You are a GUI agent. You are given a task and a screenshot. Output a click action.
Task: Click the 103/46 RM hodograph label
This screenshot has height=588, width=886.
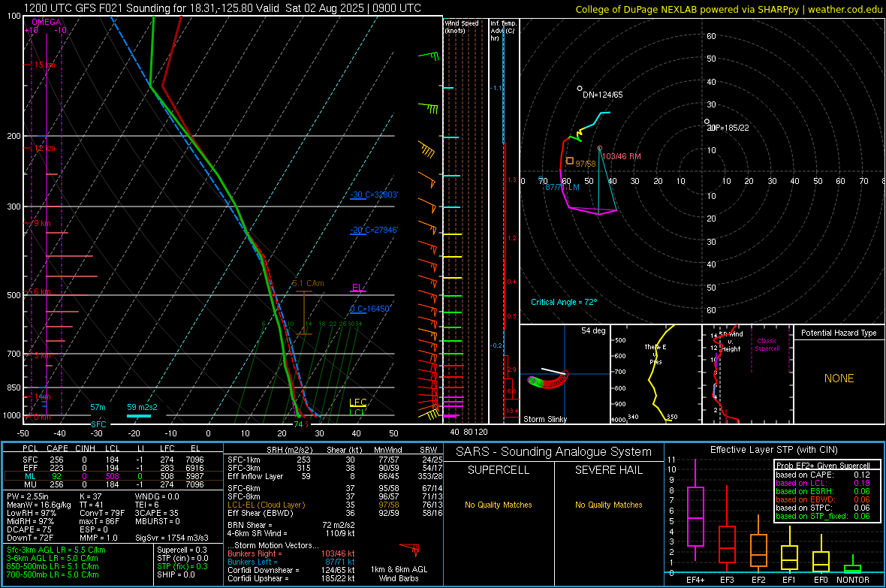tap(622, 156)
